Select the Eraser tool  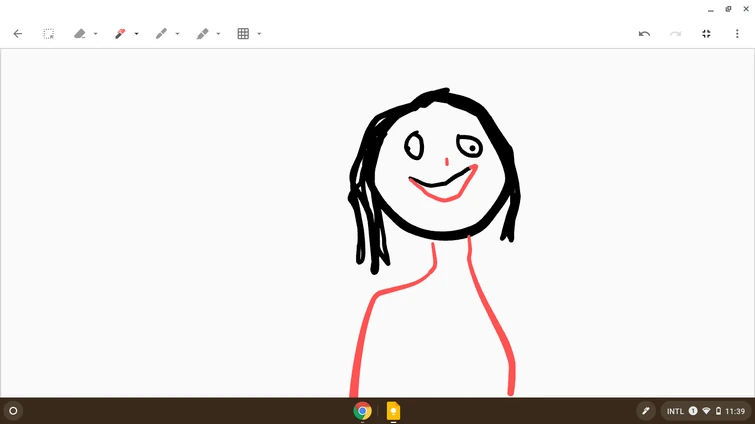80,33
